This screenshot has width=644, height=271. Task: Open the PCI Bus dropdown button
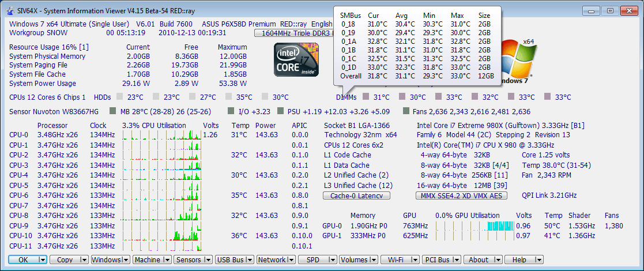tap(442, 259)
